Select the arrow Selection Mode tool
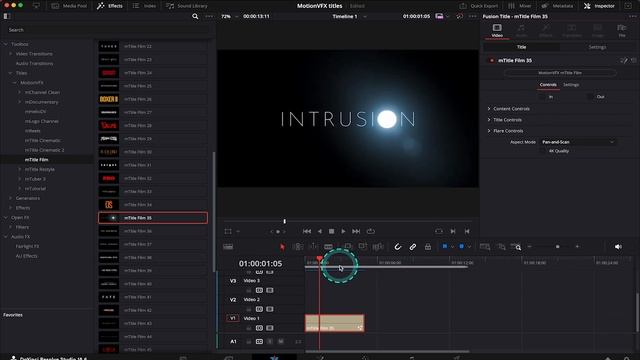 (282, 247)
